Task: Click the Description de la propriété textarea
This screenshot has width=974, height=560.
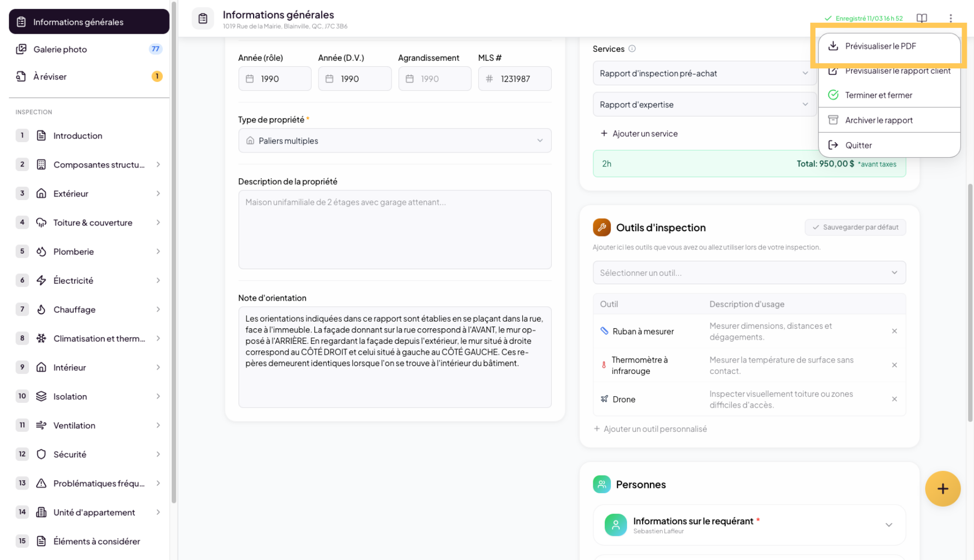Action: coord(394,229)
